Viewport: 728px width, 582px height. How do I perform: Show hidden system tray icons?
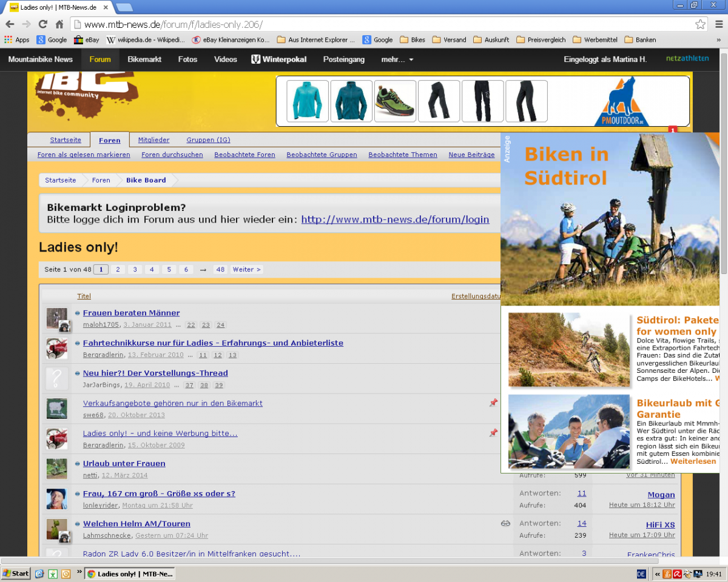tap(657, 574)
